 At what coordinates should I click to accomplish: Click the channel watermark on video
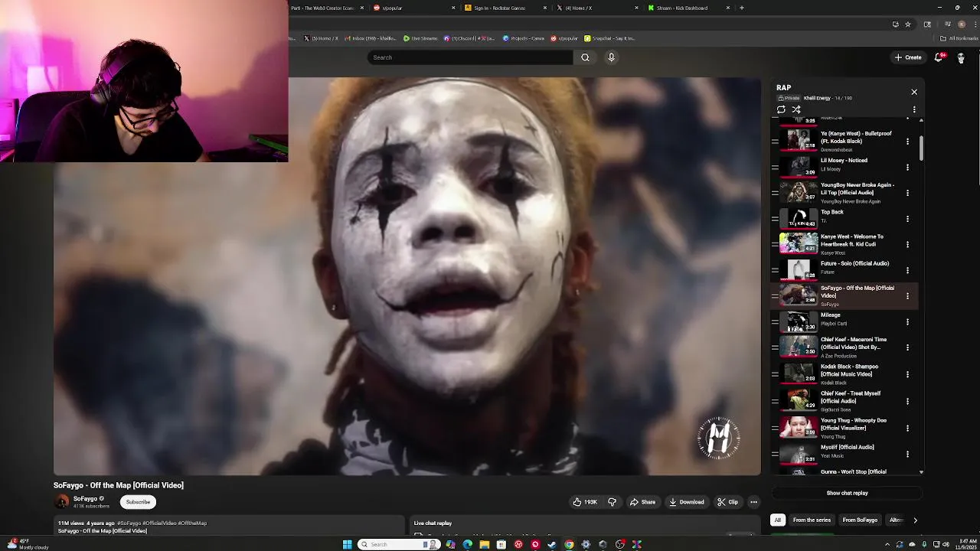[x=718, y=438]
